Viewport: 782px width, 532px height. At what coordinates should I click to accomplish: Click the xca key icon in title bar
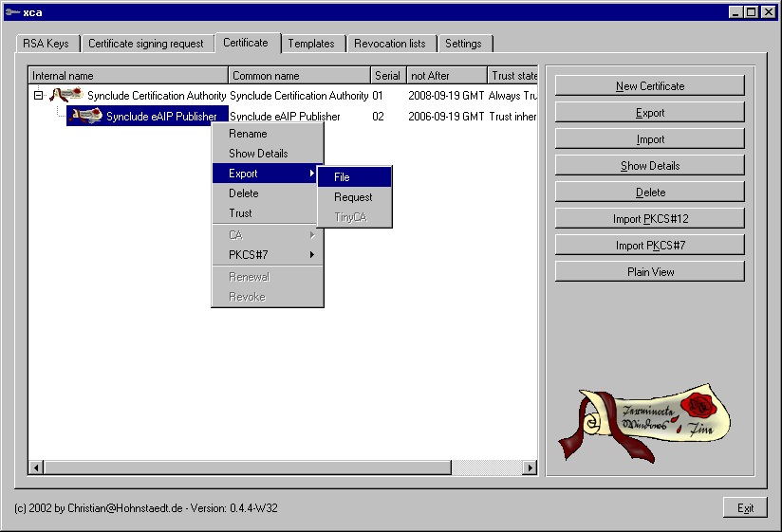(11, 12)
